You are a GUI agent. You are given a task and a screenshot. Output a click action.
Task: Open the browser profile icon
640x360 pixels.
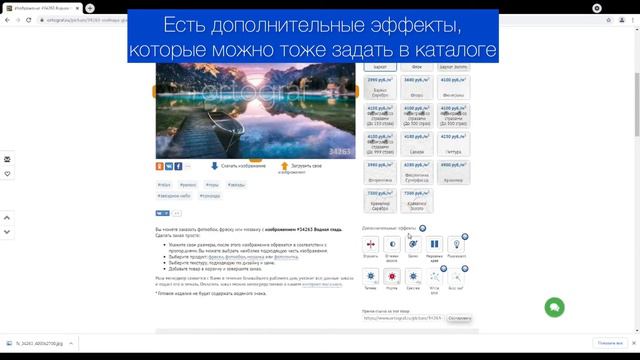tap(622, 20)
